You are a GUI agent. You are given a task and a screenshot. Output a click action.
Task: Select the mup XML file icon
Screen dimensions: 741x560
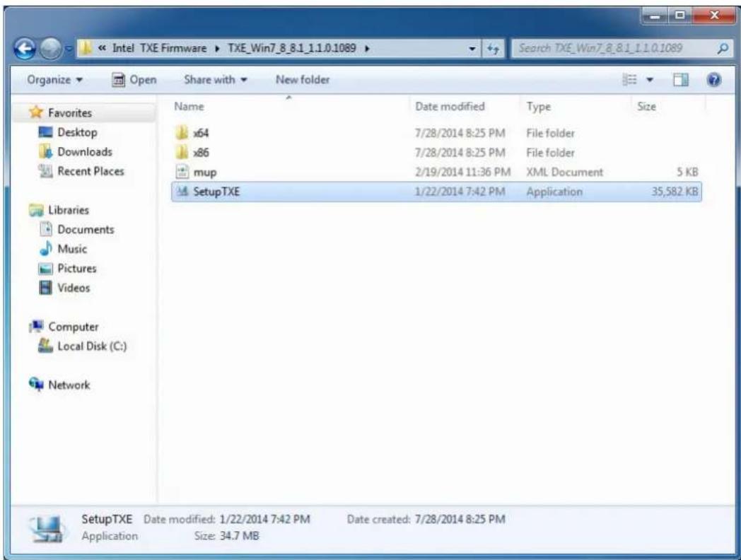coord(182,172)
